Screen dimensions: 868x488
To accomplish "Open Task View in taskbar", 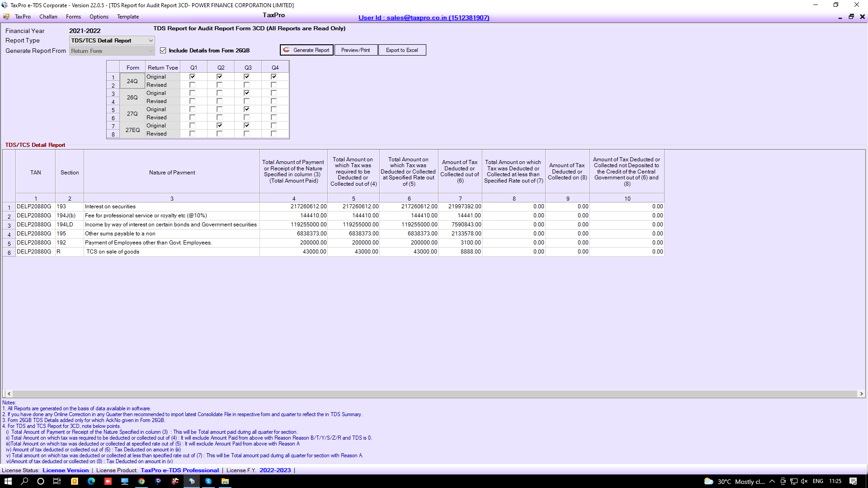I will pos(57,481).
